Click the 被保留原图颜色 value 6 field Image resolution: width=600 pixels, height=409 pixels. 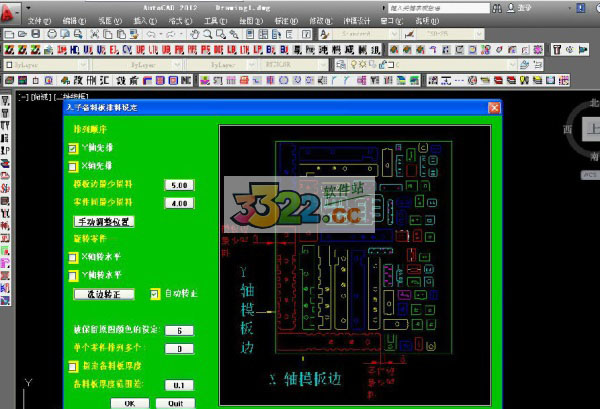point(179,331)
